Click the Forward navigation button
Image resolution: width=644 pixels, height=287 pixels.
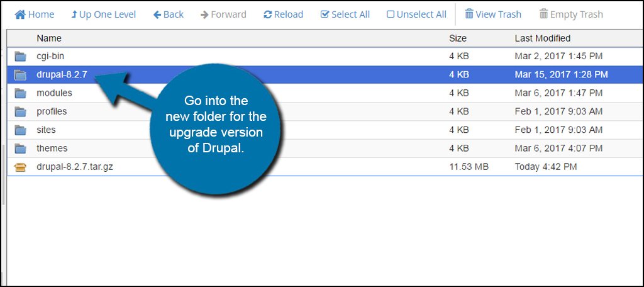tap(223, 14)
